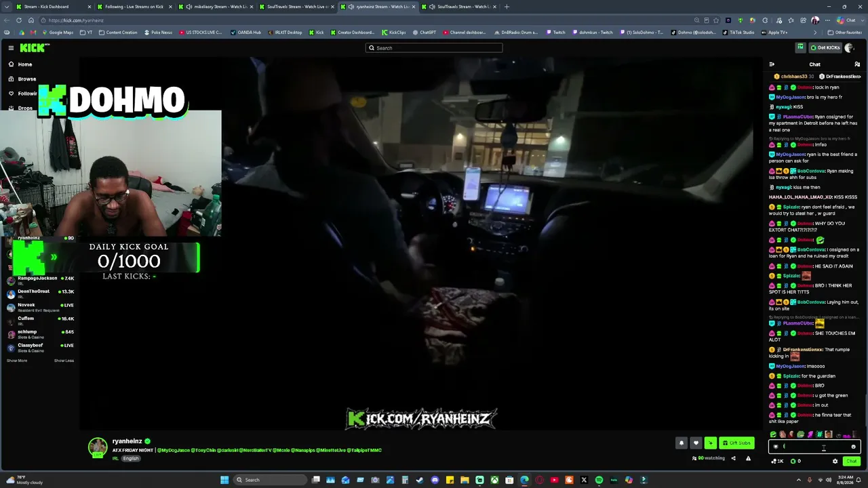The image size is (868, 488).
Task: Click the green subscribe sparkle button
Action: tap(710, 443)
